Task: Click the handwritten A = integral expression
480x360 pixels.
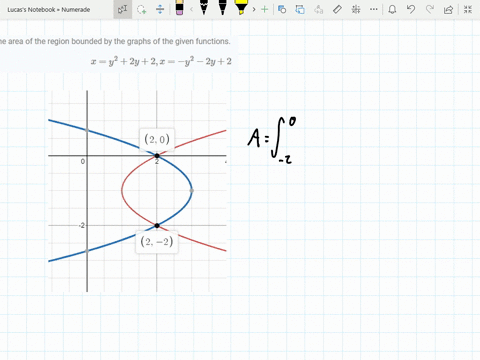Action: click(x=272, y=140)
